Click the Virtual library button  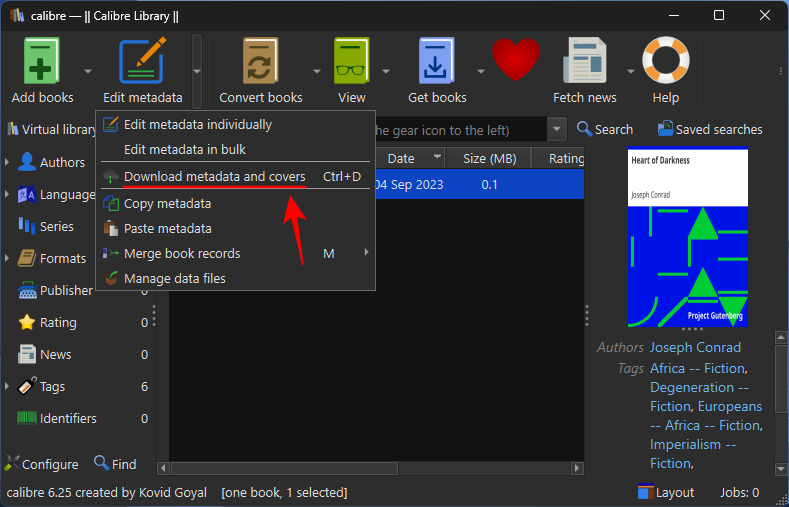tap(51, 130)
